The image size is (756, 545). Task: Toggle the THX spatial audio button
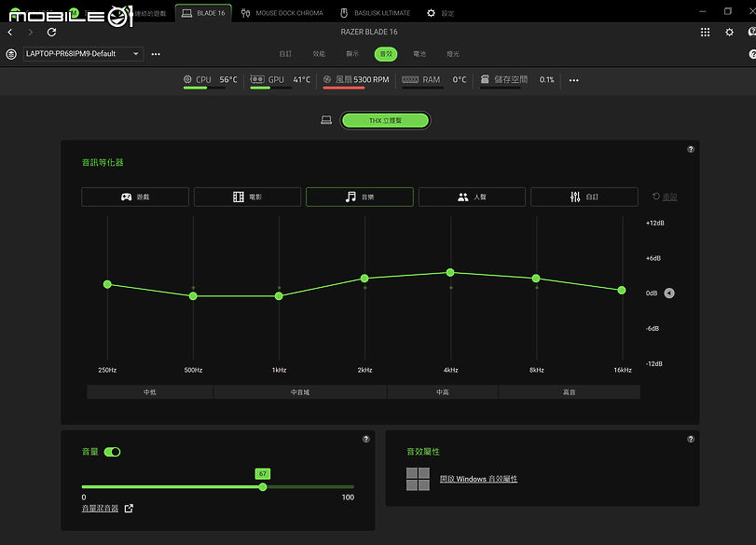(x=385, y=120)
